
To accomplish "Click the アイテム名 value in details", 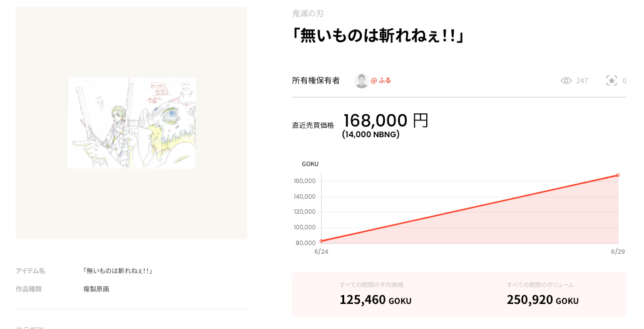I will [118, 271].
